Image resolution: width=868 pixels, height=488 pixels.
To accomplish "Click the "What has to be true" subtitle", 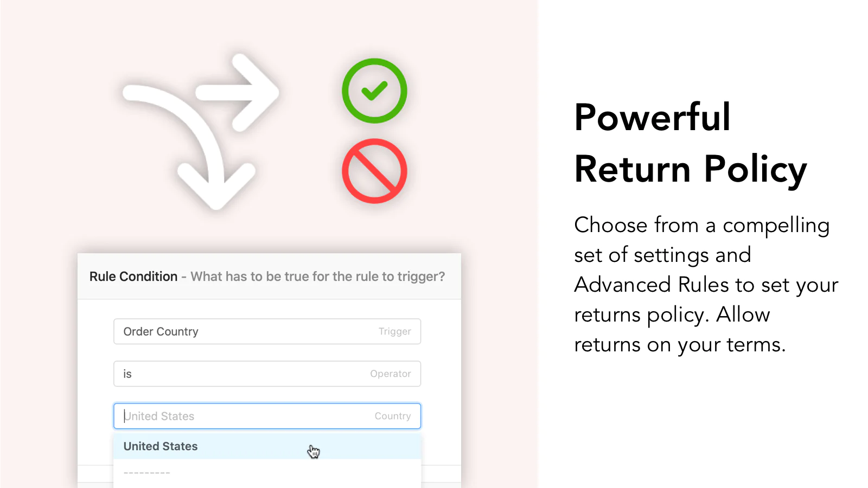I will tap(317, 277).
